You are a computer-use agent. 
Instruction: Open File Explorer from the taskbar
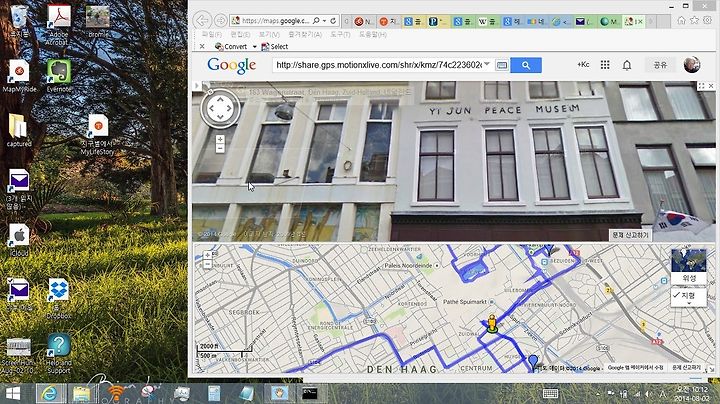(x=82, y=393)
